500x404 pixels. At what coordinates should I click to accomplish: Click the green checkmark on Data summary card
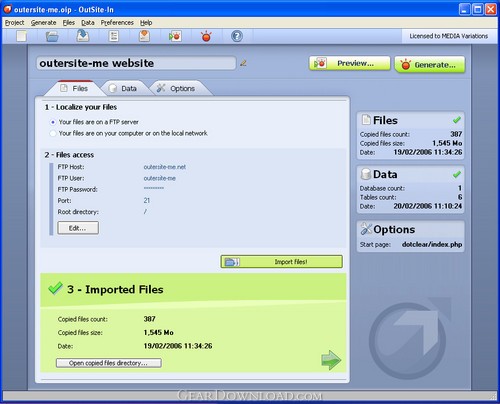pyautogui.click(x=457, y=174)
